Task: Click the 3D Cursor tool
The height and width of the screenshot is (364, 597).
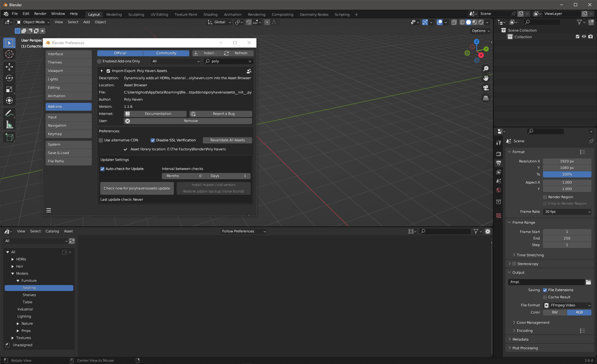Action: pos(9,54)
